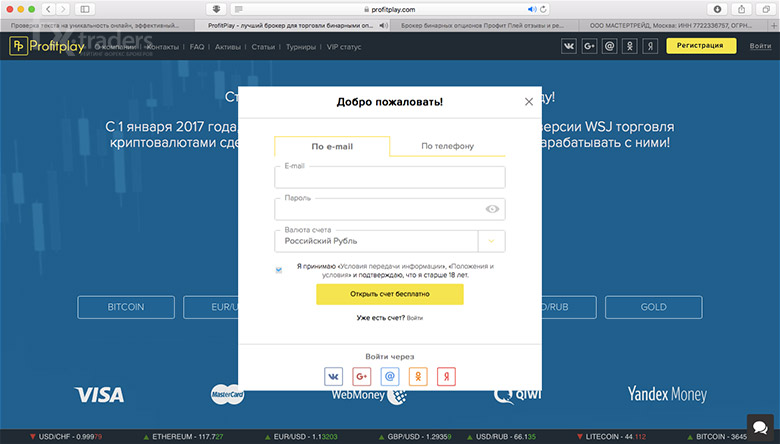Click the Profitplay logo
Image resolution: width=780 pixels, height=444 pixels.
pyautogui.click(x=47, y=46)
